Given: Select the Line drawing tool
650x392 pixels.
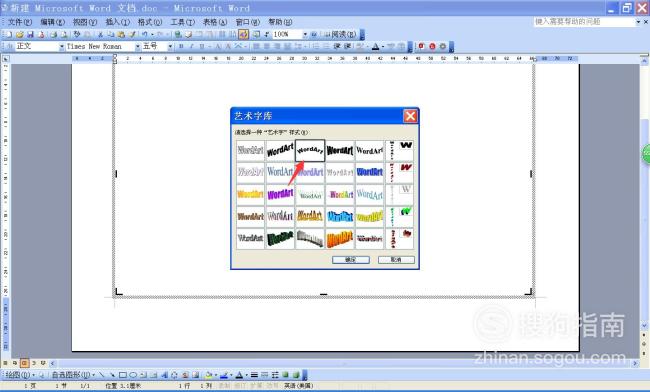Looking at the screenshot, I should click(x=102, y=375).
